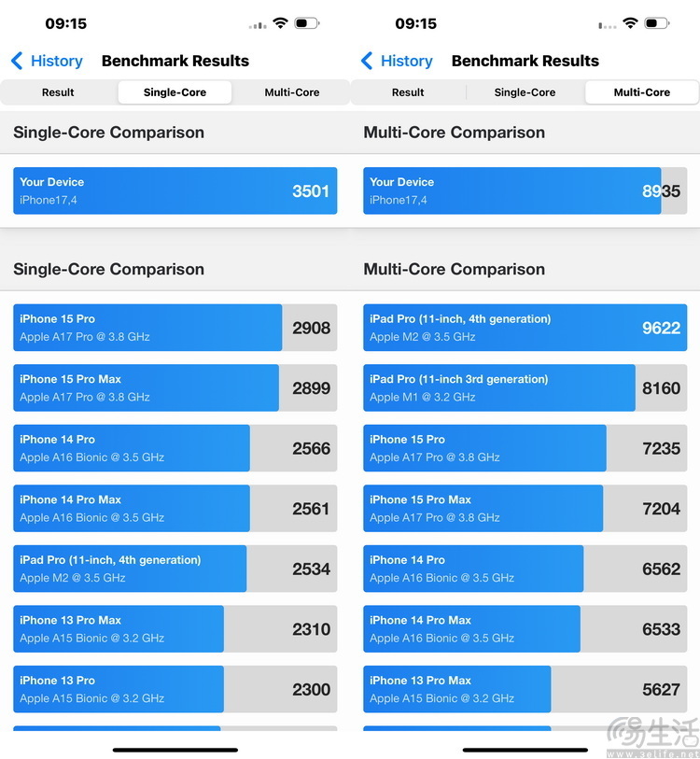Screen dimensions: 700x759
Task: Open Result tab on right screen
Action: [x=408, y=92]
